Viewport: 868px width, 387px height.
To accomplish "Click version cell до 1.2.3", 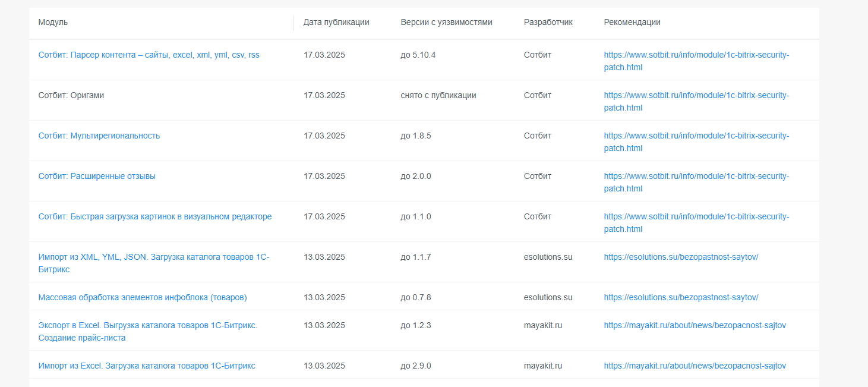I will [416, 325].
